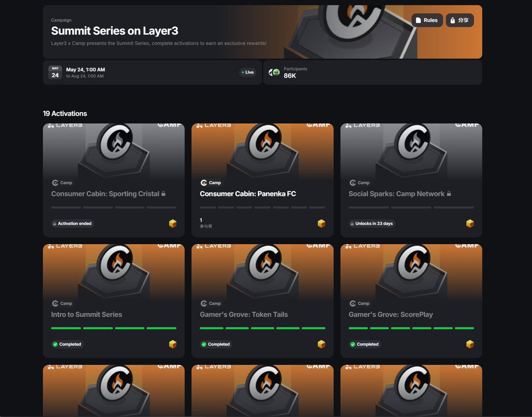Click Camp logo on Sporting Cristal card
This screenshot has width=532, height=417.
point(55,183)
